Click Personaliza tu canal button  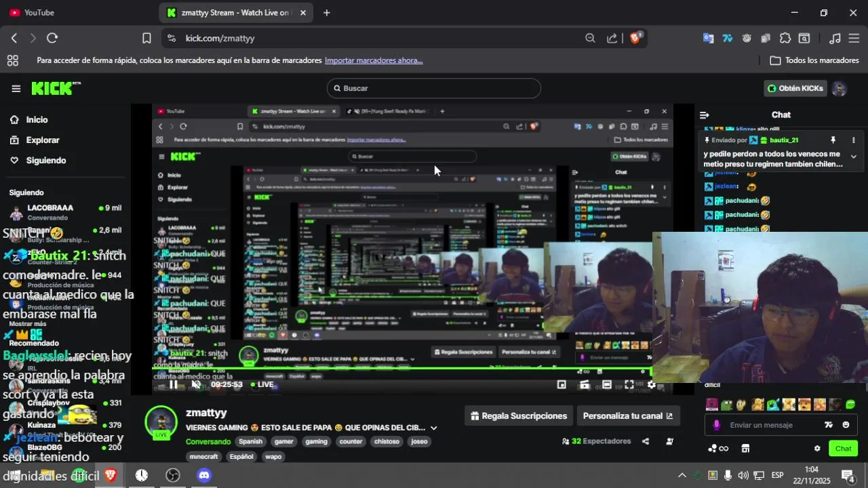pos(628,416)
